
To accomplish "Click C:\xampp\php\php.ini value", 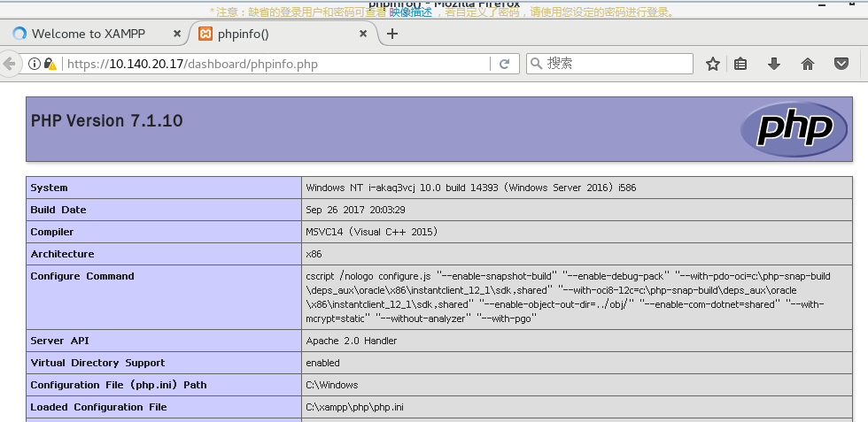I will coord(355,407).
